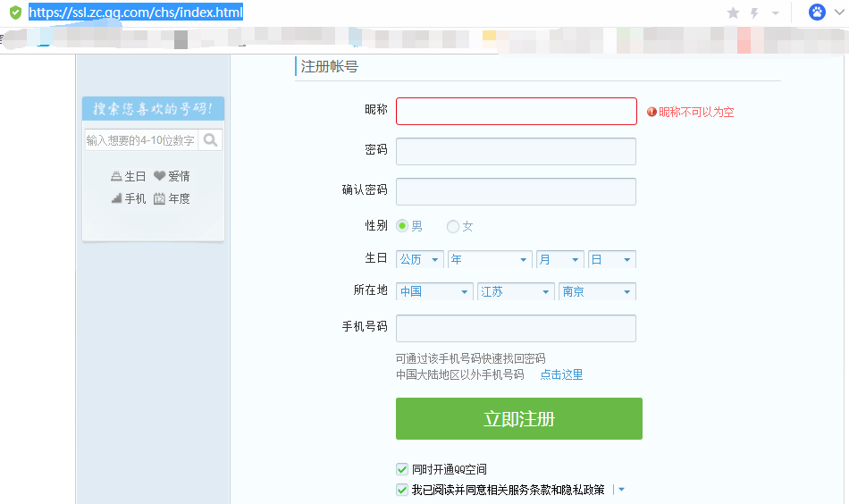Click the 搜索您喜欢的号码 banner heading

153,108
